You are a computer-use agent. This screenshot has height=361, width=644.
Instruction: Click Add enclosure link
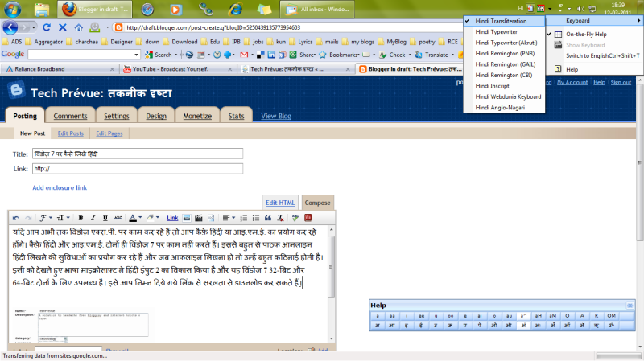60,187
